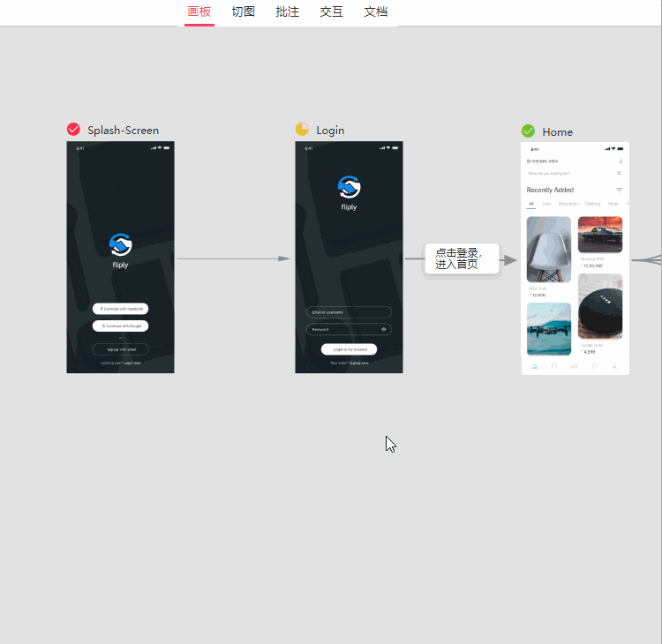Toggle password visibility eye icon
The height and width of the screenshot is (644, 662).
[384, 329]
